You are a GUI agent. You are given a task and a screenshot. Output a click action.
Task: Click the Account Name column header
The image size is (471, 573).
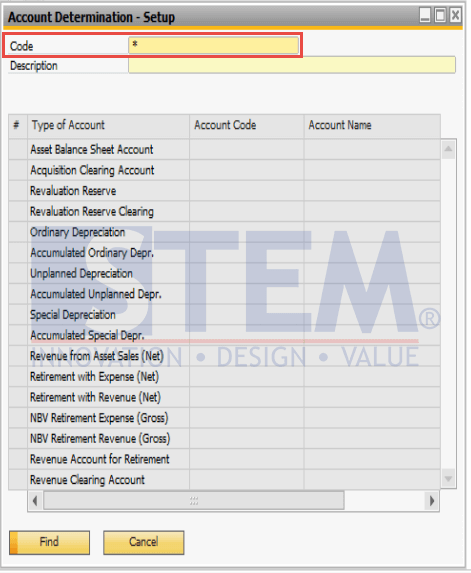pos(372,126)
